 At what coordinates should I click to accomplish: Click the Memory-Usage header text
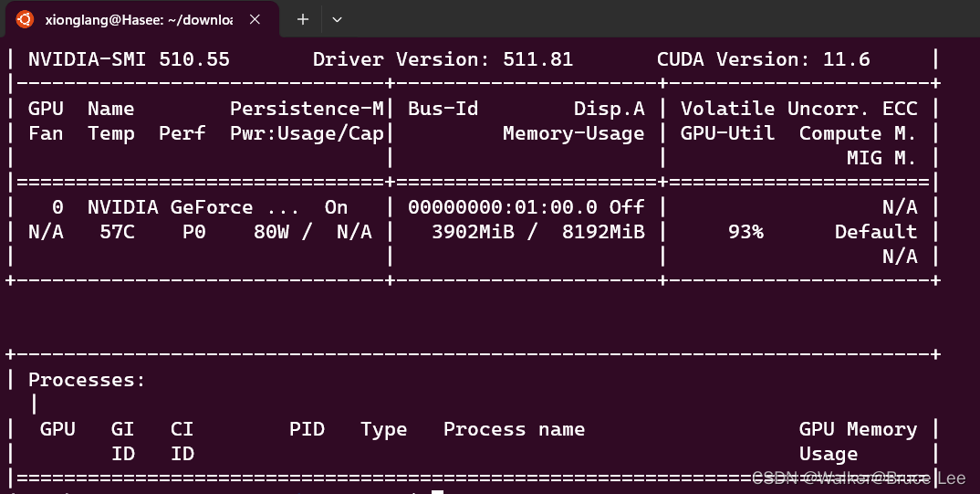tap(574, 133)
